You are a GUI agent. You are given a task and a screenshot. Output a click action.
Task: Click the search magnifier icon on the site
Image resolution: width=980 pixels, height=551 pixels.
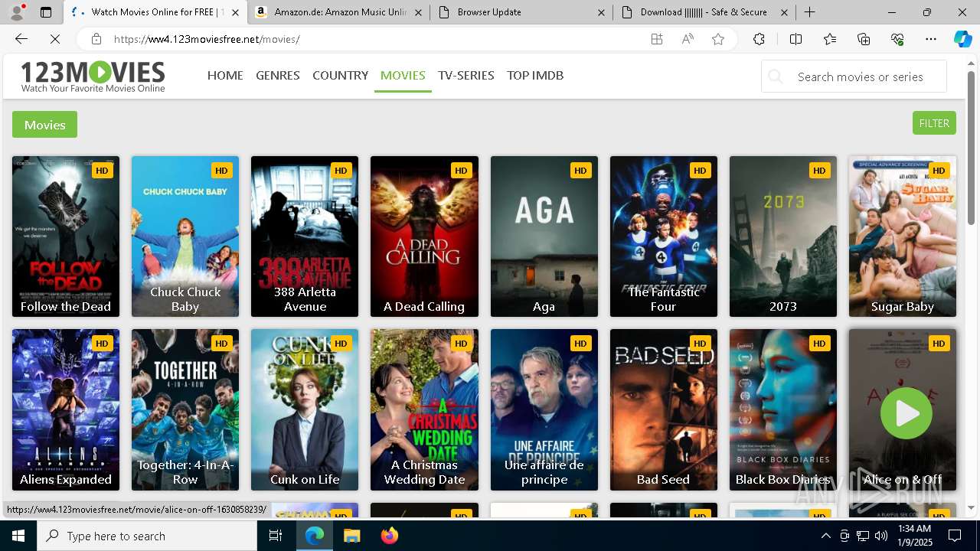click(x=776, y=77)
